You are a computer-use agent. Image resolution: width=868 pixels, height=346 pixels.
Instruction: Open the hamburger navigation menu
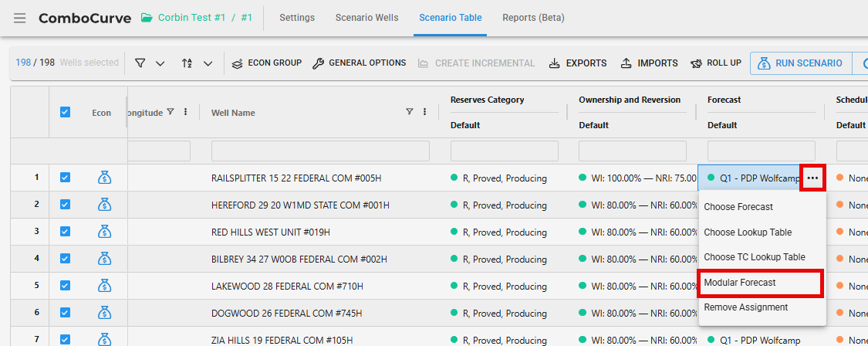pyautogui.click(x=19, y=18)
